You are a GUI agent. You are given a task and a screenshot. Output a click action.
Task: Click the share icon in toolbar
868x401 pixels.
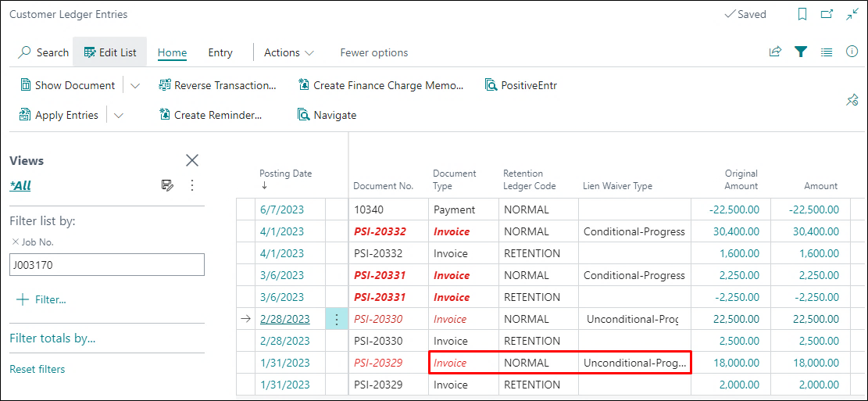[775, 52]
